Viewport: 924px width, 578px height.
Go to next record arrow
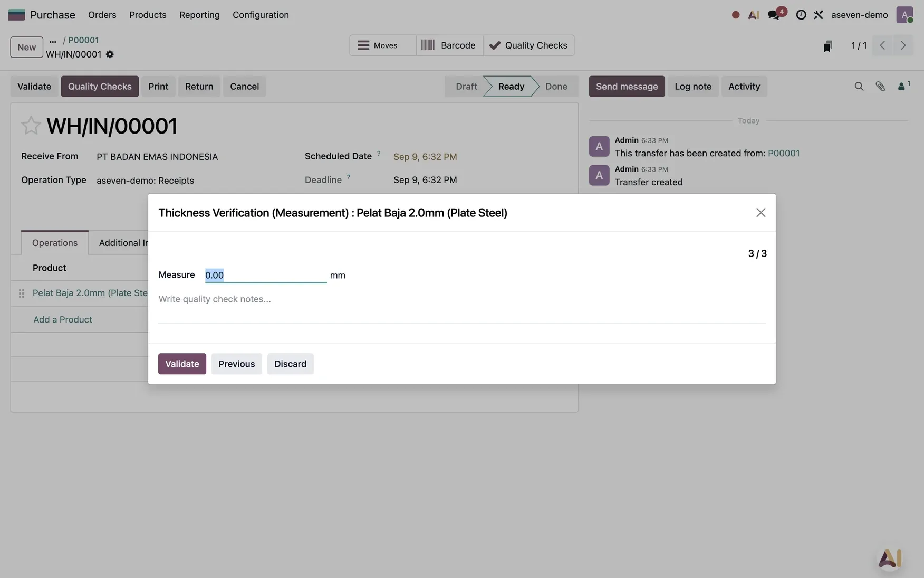[903, 45]
